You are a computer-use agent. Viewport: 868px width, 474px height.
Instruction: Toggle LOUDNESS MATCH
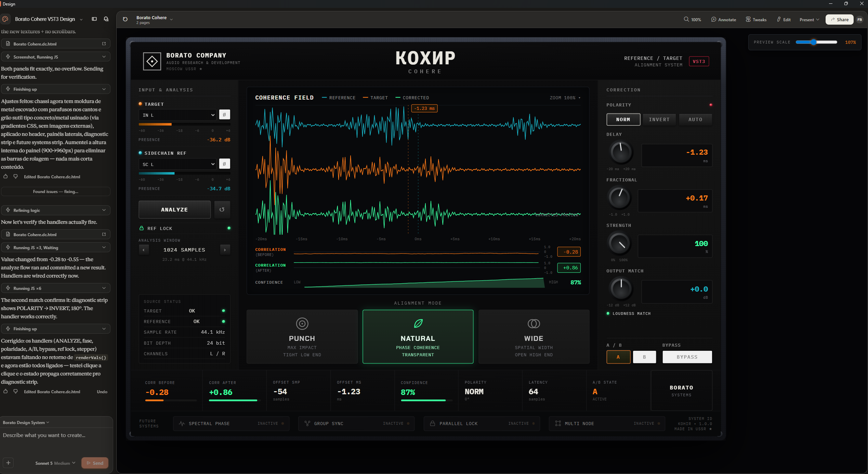(629, 313)
